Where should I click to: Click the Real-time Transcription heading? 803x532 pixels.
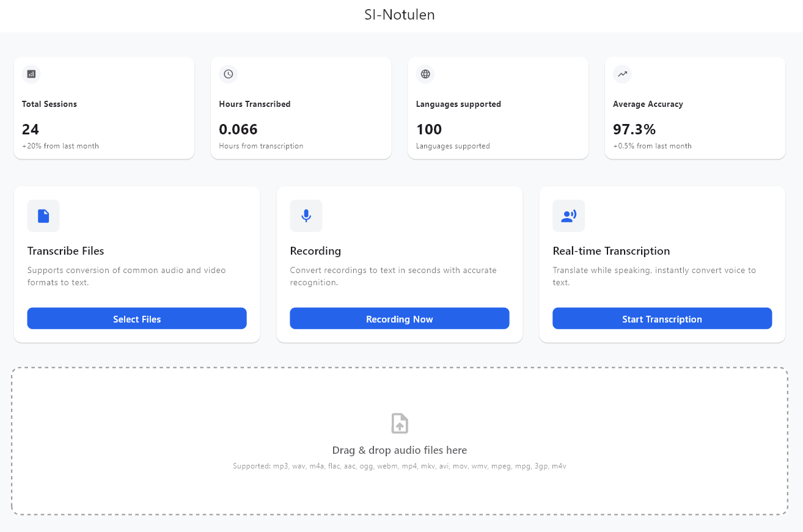tap(611, 251)
